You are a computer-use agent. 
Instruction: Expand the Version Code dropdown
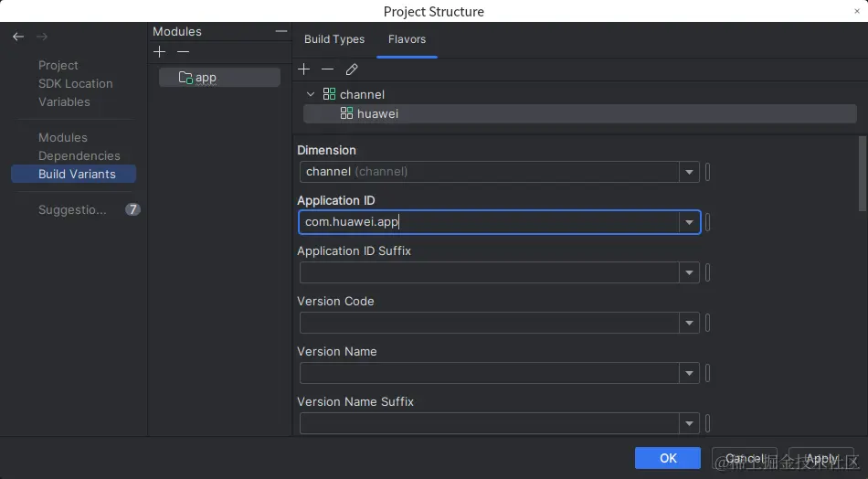(690, 323)
